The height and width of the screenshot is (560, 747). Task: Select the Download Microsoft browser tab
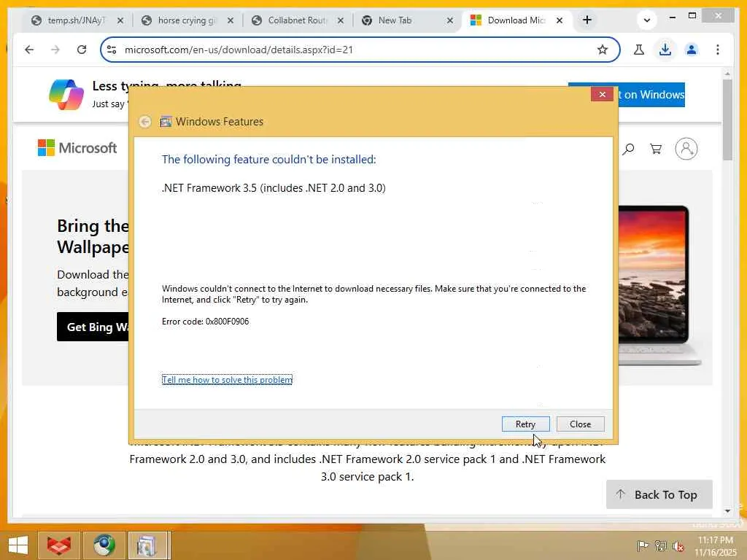coord(514,20)
